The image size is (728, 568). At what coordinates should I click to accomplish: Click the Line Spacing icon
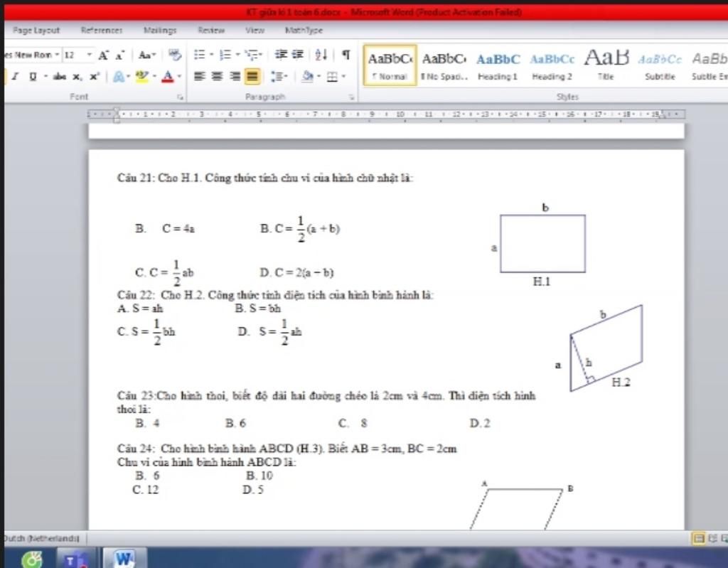277,76
